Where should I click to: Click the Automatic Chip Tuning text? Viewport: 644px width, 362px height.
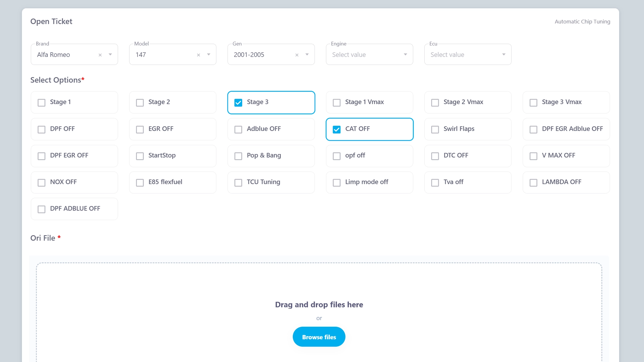point(582,21)
